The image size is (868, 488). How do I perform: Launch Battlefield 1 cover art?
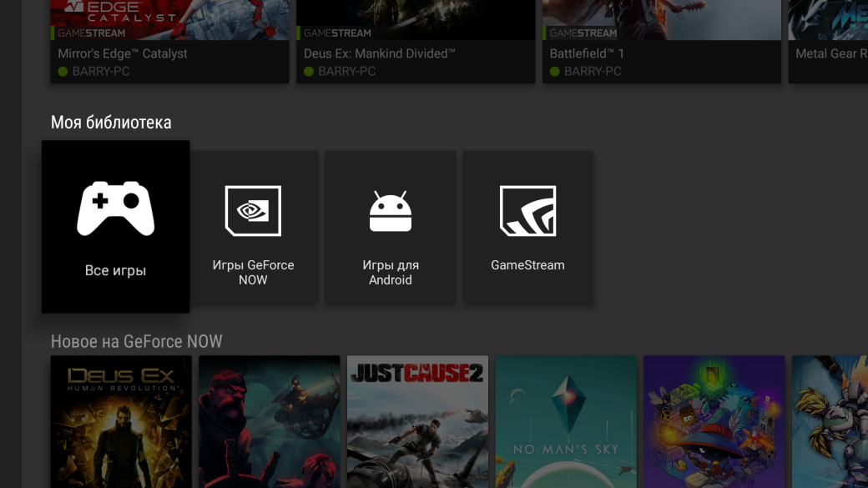662,20
